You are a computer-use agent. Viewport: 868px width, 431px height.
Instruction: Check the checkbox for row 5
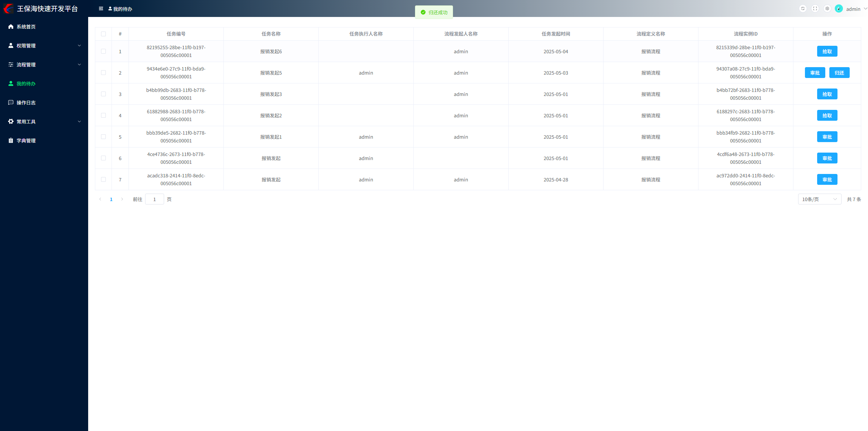tap(103, 137)
